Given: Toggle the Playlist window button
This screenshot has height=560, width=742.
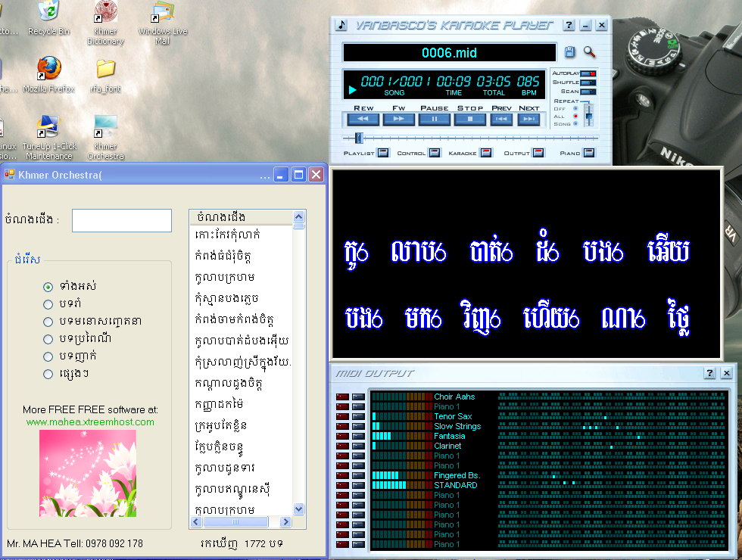Looking at the screenshot, I should [383, 153].
